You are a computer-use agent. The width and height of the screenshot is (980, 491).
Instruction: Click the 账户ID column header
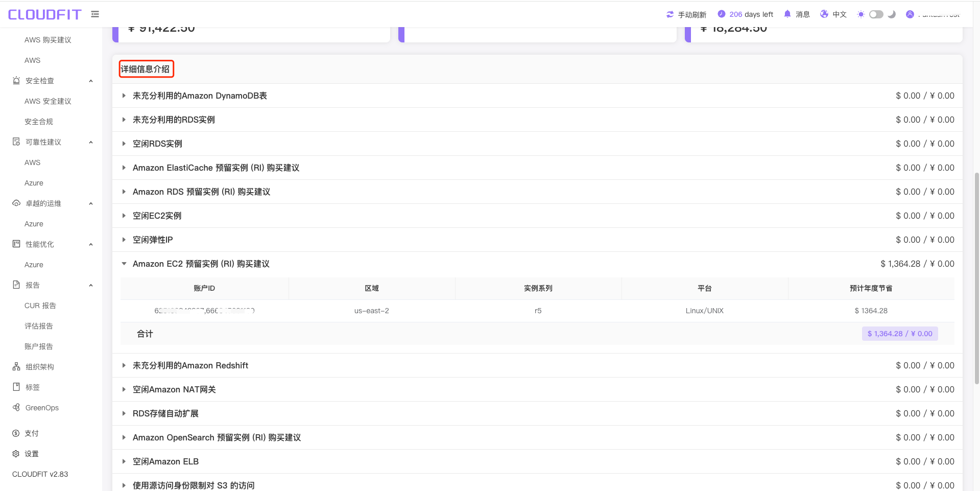[x=204, y=288]
